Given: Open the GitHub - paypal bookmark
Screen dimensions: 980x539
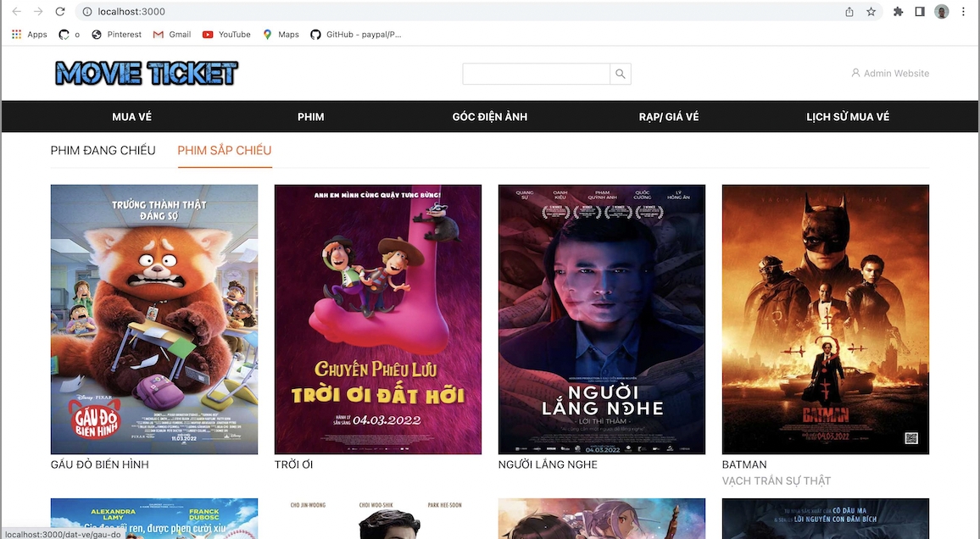Looking at the screenshot, I should tap(356, 35).
